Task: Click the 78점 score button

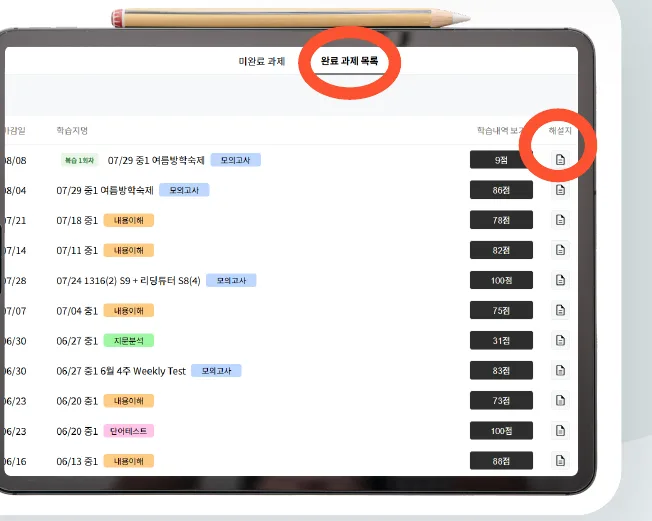Action: [x=501, y=220]
